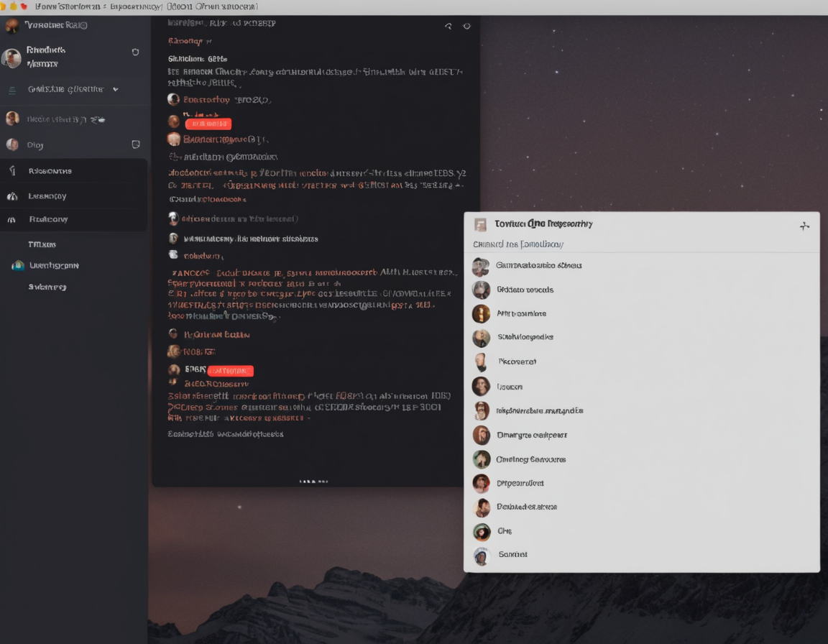Click the lower red badge button in the feed
The width and height of the screenshot is (828, 644).
pyautogui.click(x=230, y=371)
